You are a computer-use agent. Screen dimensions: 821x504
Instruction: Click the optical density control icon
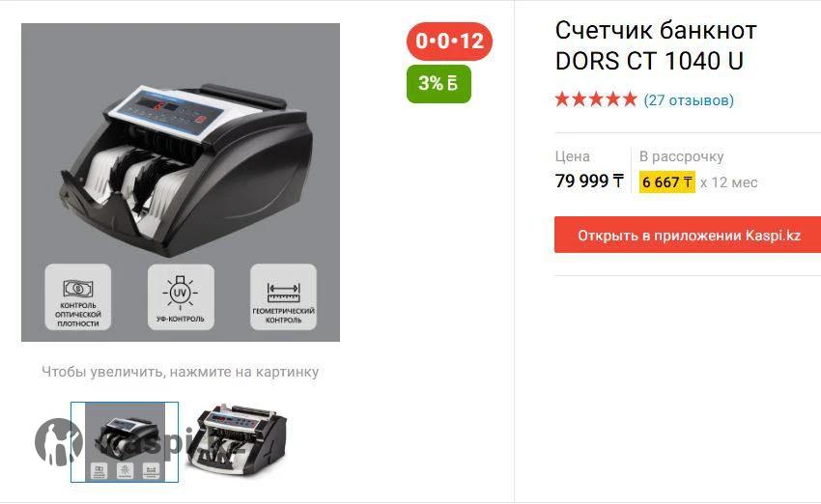point(78,289)
